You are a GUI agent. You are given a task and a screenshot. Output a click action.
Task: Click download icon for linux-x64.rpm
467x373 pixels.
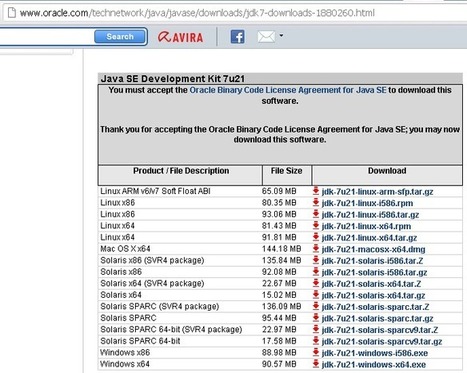pos(316,226)
